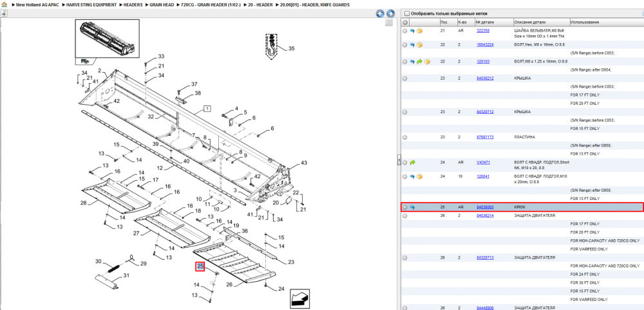This screenshot has height=310, width=644.
Task: Add part 84320713 with its plus icon
Action: point(405,258)
